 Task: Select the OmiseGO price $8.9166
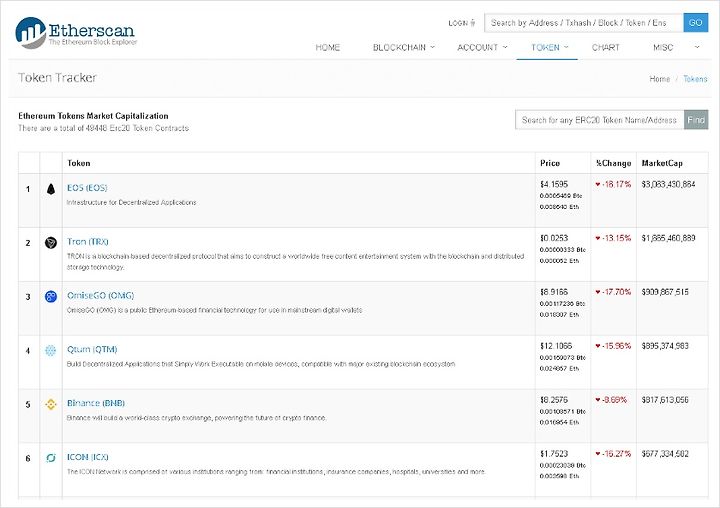pyautogui.click(x=554, y=292)
